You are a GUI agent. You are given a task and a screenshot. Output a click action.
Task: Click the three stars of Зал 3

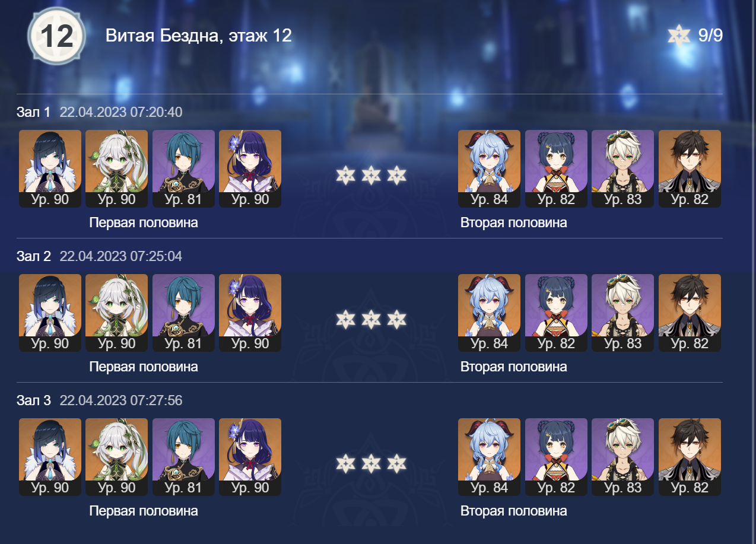point(370,463)
